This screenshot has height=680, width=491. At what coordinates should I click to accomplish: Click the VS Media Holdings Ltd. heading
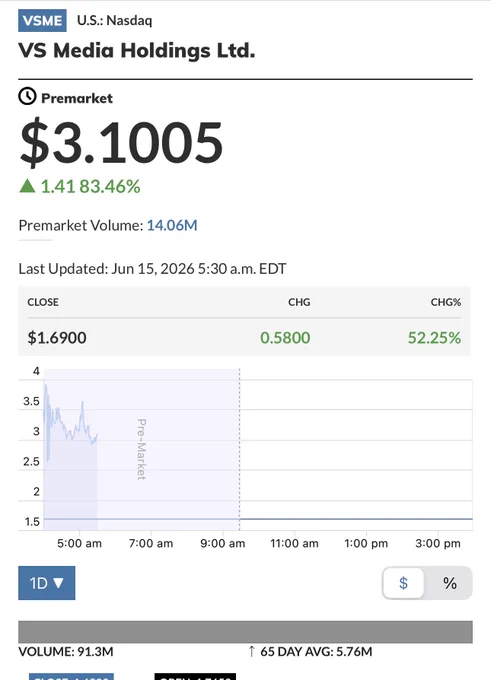click(137, 50)
